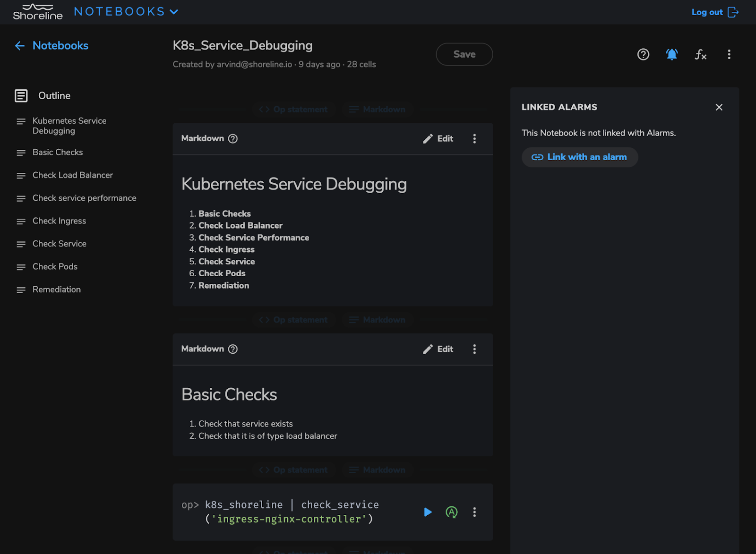Image resolution: width=756 pixels, height=554 pixels.
Task: Jump to Check Pods outline entry
Action: point(55,267)
